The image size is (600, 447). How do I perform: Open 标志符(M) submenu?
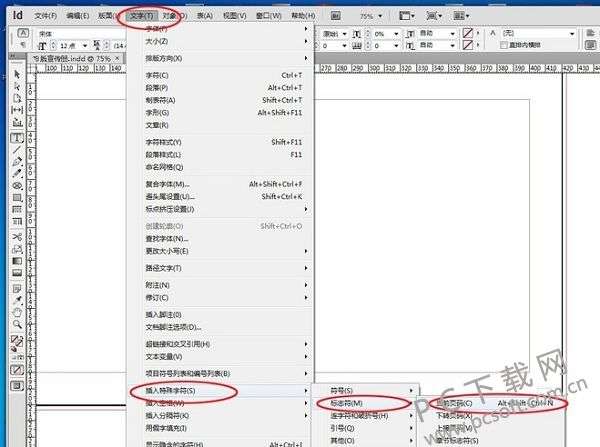pos(366,403)
